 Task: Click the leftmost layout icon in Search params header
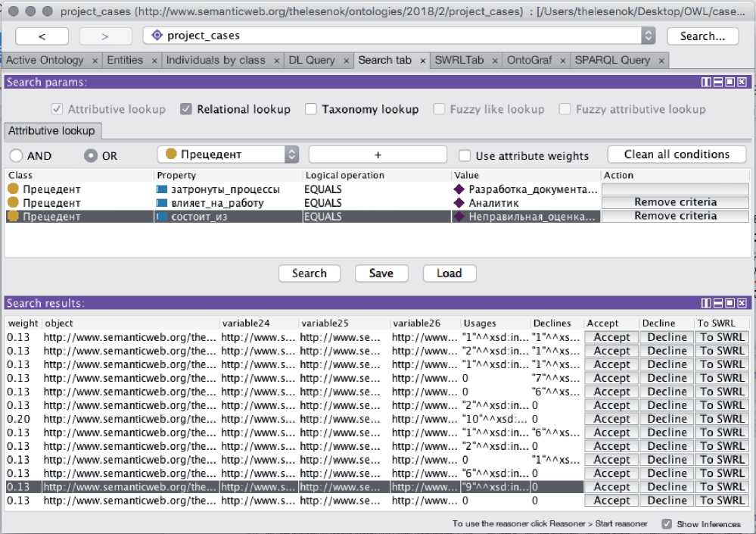coord(705,82)
